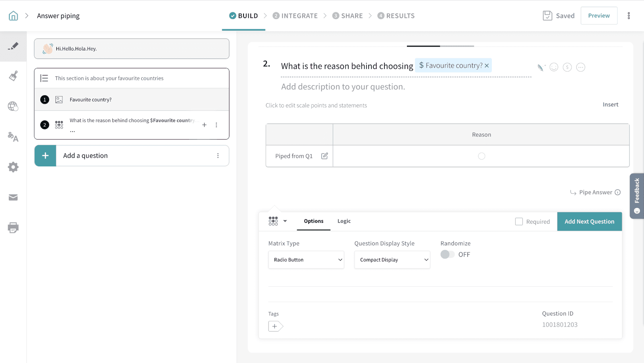
Task: Open the Question Display Style dropdown
Action: (x=392, y=260)
